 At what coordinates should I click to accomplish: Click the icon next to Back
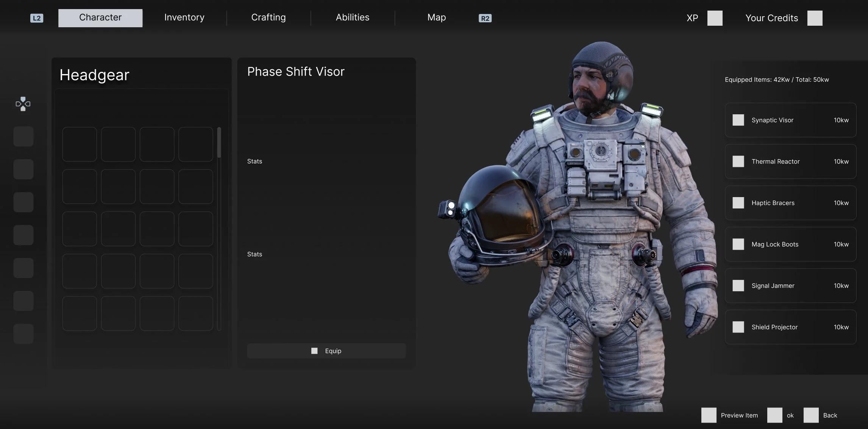[x=811, y=415]
